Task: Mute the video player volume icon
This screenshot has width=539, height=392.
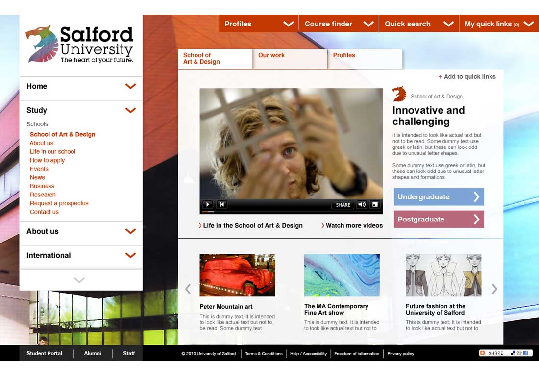Action: click(362, 205)
